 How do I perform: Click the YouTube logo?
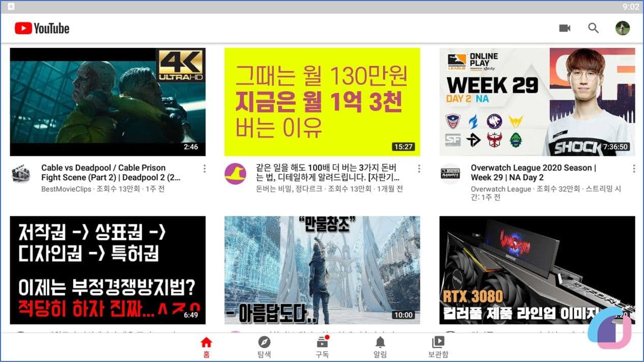[x=42, y=29]
